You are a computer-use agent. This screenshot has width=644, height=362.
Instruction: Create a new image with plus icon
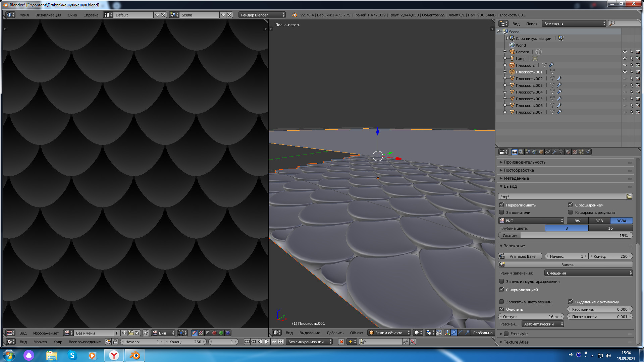(x=124, y=333)
